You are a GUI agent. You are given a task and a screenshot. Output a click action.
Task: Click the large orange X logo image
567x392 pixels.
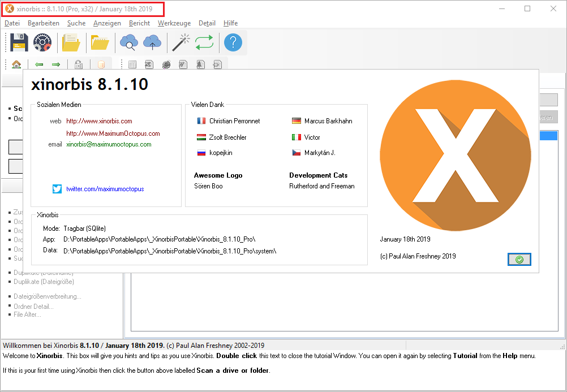click(x=456, y=156)
